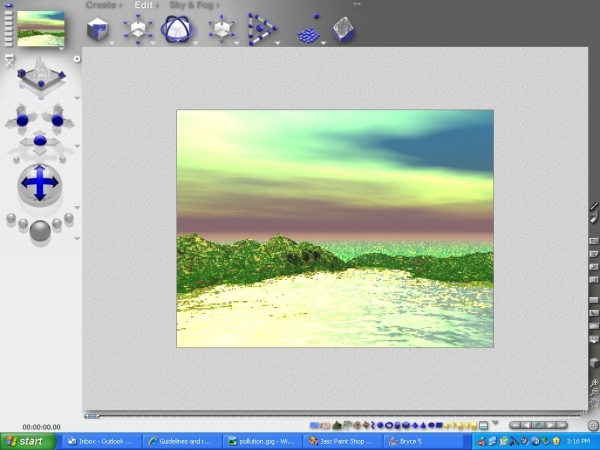Open the selection palette options arrow
Image resolution: width=600 pixels, height=450 pixels.
[495, 423]
